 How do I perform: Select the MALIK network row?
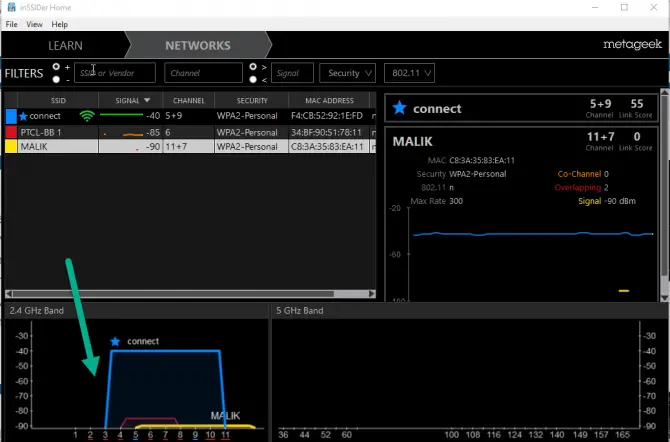pyautogui.click(x=191, y=146)
